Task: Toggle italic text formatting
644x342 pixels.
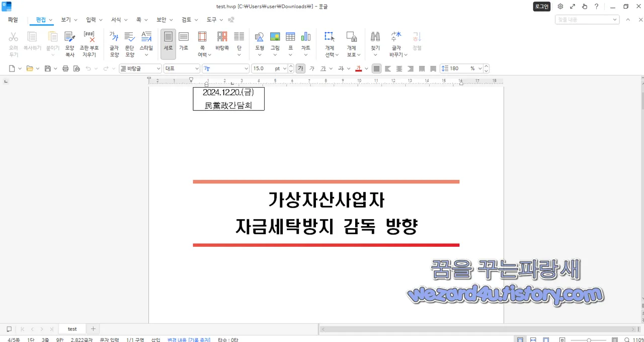Action: pos(312,68)
